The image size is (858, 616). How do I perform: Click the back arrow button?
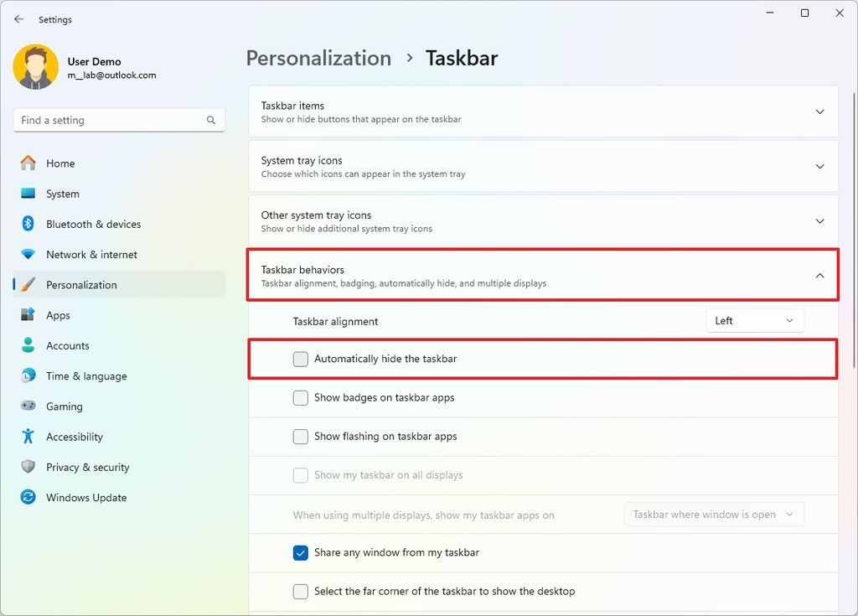click(18, 18)
